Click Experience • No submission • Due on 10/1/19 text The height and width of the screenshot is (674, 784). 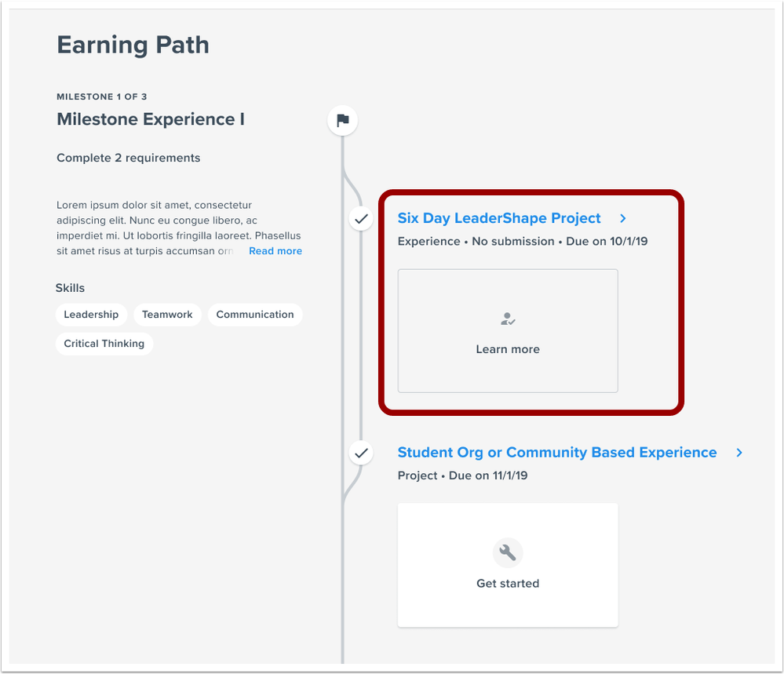coord(523,242)
